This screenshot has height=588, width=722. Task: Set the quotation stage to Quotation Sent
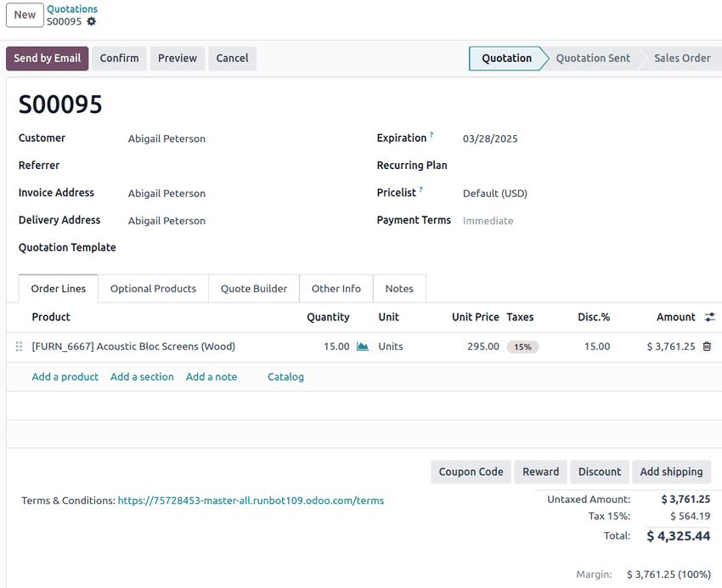pos(592,58)
